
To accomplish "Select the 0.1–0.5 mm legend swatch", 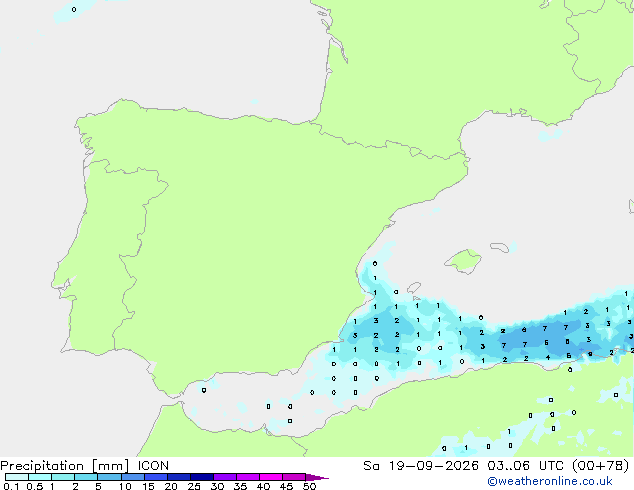I will click(x=17, y=477).
